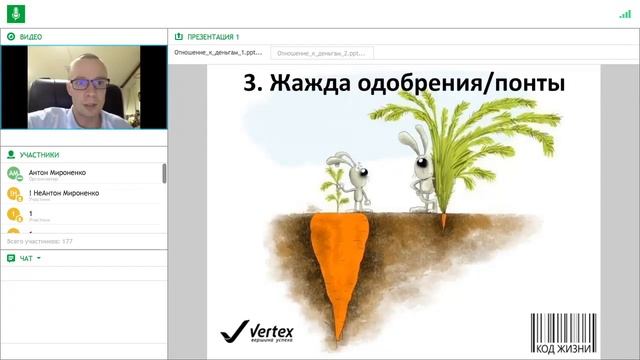
Task: Click the Презентация 1 panel icon
Action: pos(179,37)
